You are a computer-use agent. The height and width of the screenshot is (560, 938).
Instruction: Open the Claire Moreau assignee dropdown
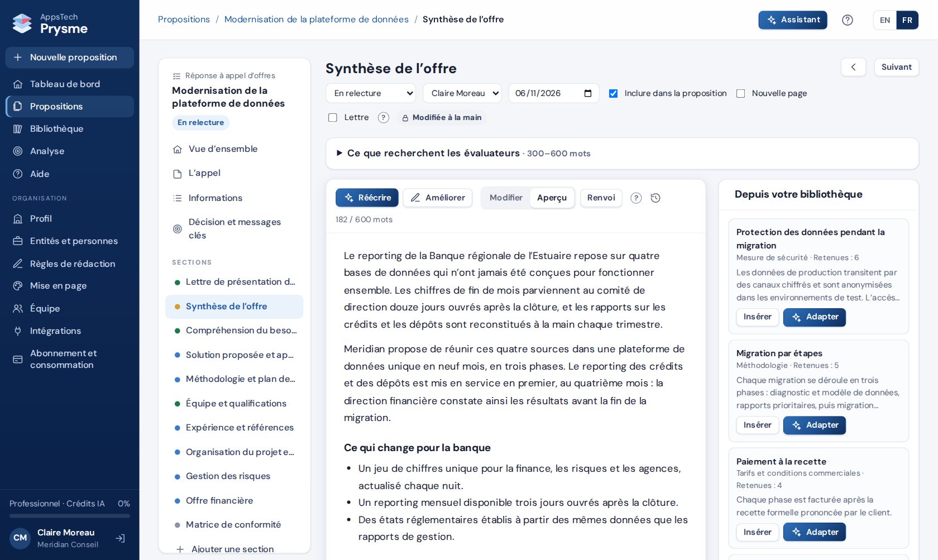pos(462,93)
